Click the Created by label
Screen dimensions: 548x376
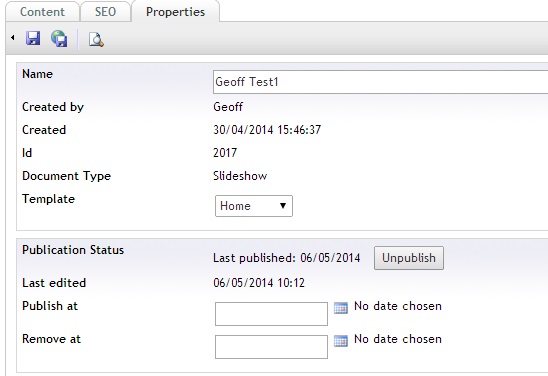tap(53, 107)
